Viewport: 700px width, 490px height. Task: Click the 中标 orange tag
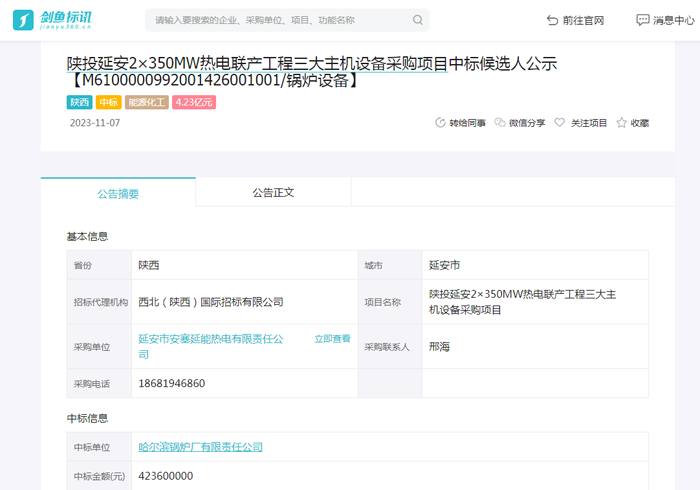[108, 102]
